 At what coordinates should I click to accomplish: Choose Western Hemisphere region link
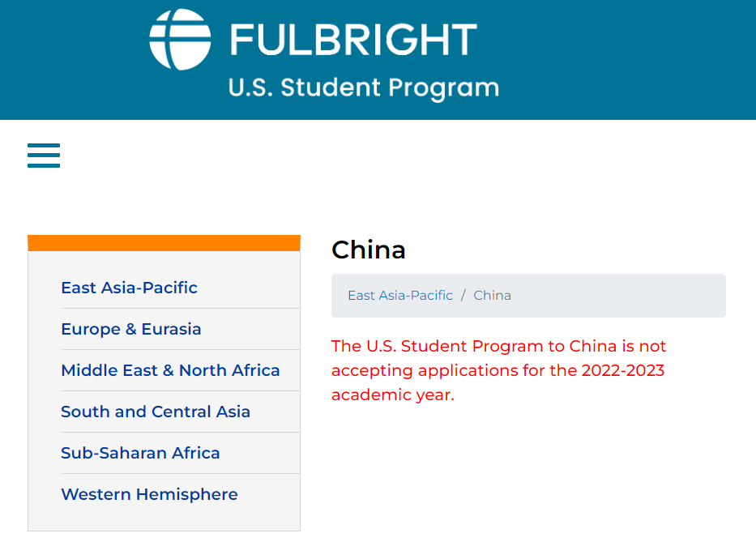pyautogui.click(x=149, y=494)
